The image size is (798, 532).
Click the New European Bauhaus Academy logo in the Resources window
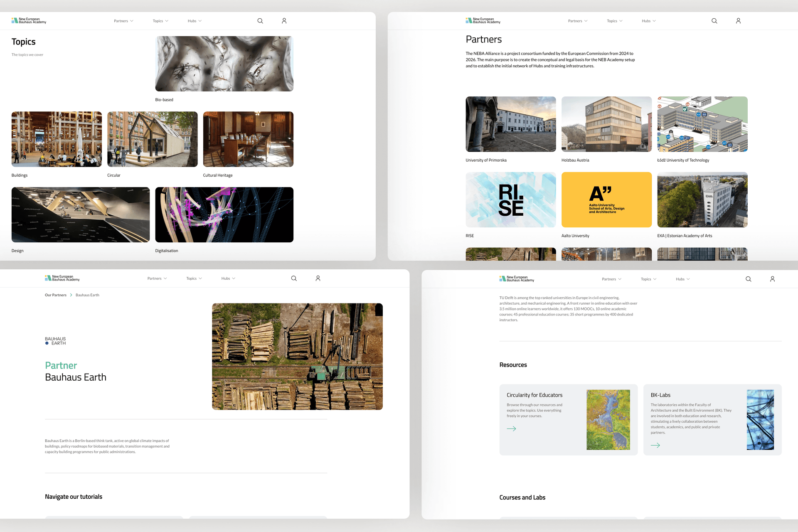tap(517, 279)
